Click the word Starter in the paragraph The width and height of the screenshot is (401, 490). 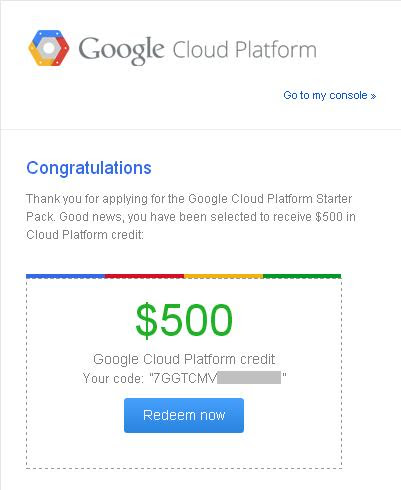[x=334, y=199]
